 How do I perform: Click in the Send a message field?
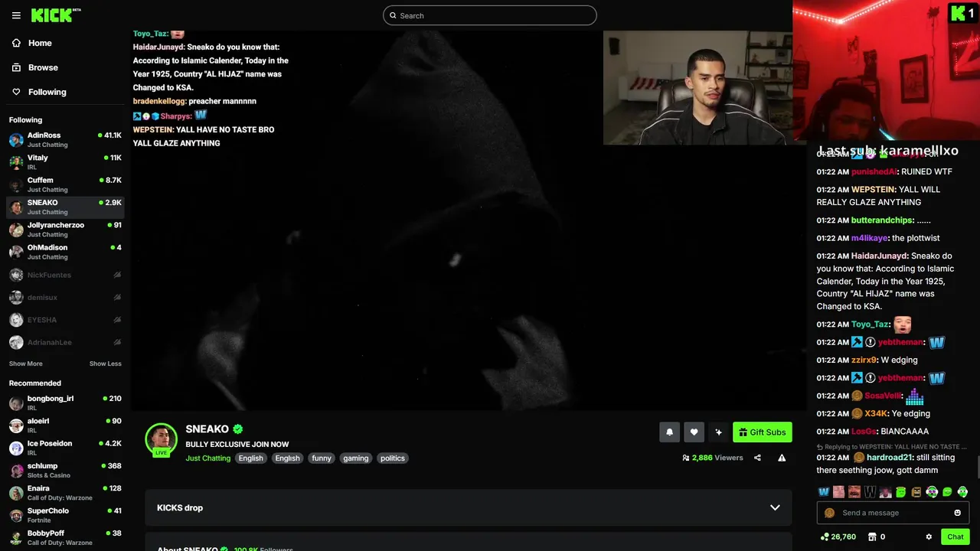[893, 513]
